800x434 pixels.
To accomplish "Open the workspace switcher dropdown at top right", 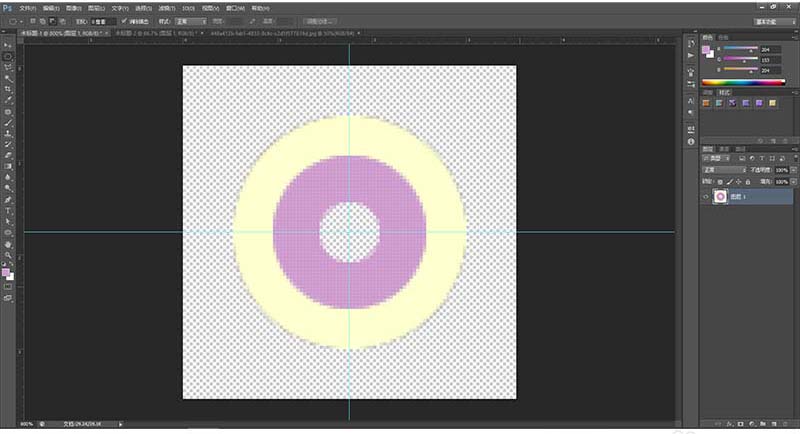I will pos(772,20).
